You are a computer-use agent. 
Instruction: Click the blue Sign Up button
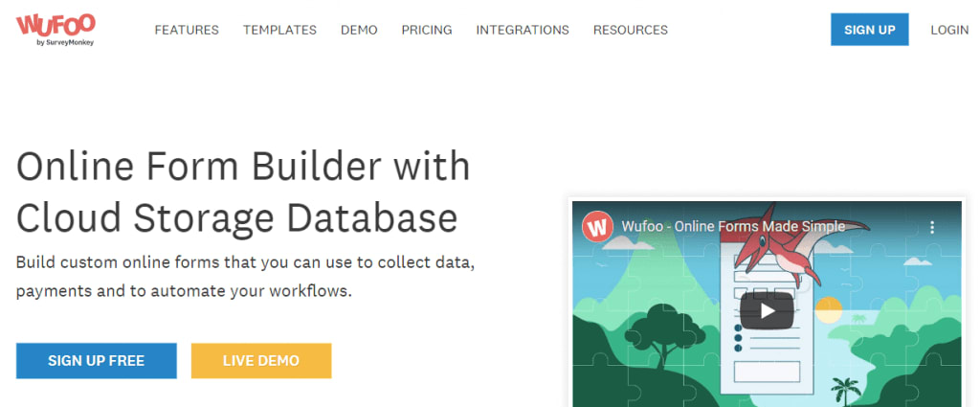click(869, 30)
